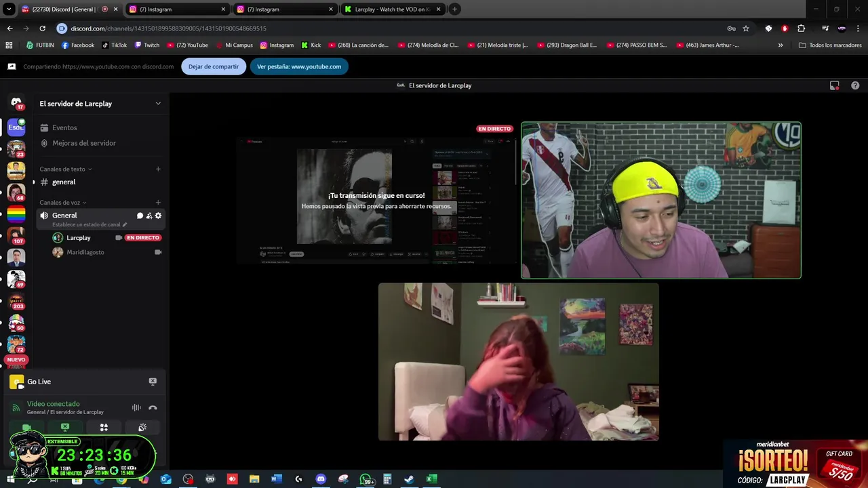Image resolution: width=868 pixels, height=488 pixels.
Task: Open the Eventos calendar entry
Action: (x=64, y=127)
